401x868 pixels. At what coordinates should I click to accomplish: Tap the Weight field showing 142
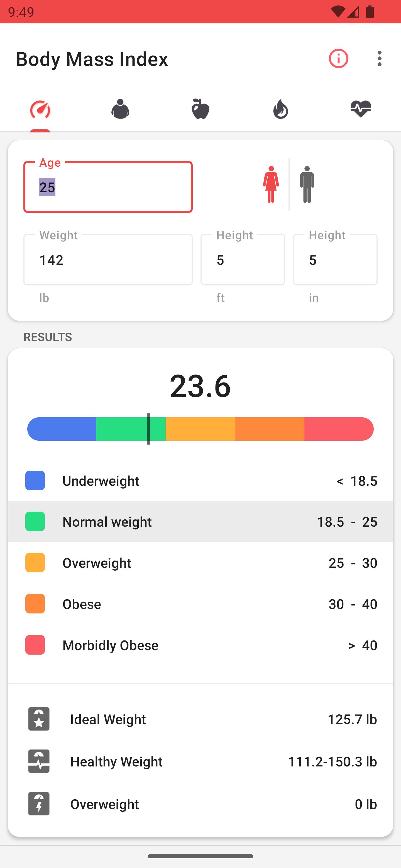pyautogui.click(x=108, y=260)
